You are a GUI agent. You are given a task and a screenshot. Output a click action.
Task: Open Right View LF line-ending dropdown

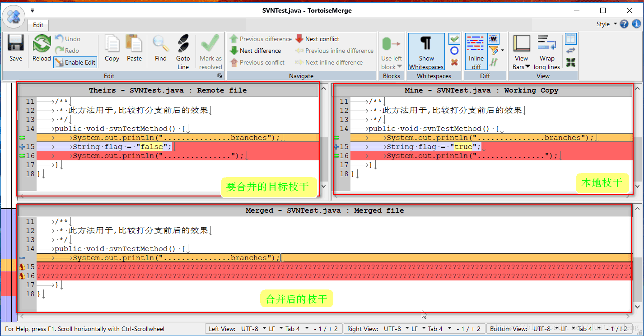point(418,329)
